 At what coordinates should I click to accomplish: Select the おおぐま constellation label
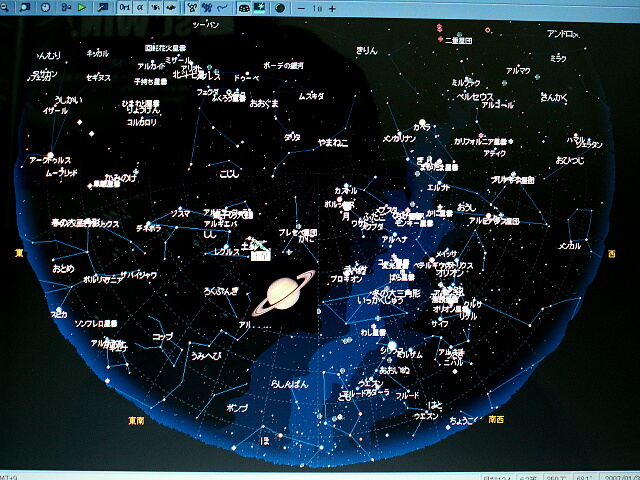264,103
